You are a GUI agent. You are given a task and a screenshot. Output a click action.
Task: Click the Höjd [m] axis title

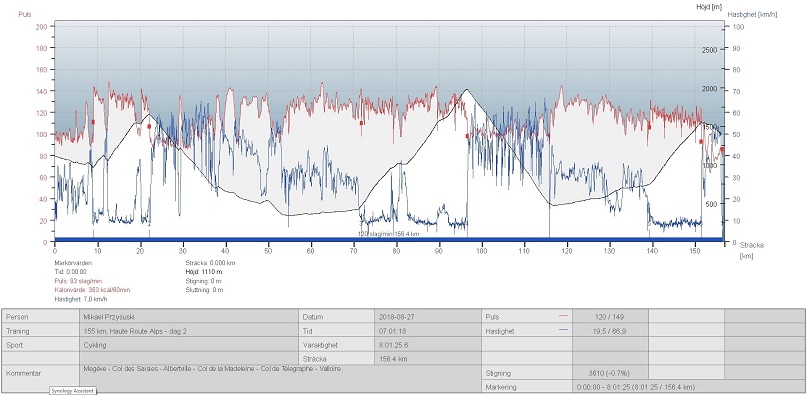coord(710,7)
